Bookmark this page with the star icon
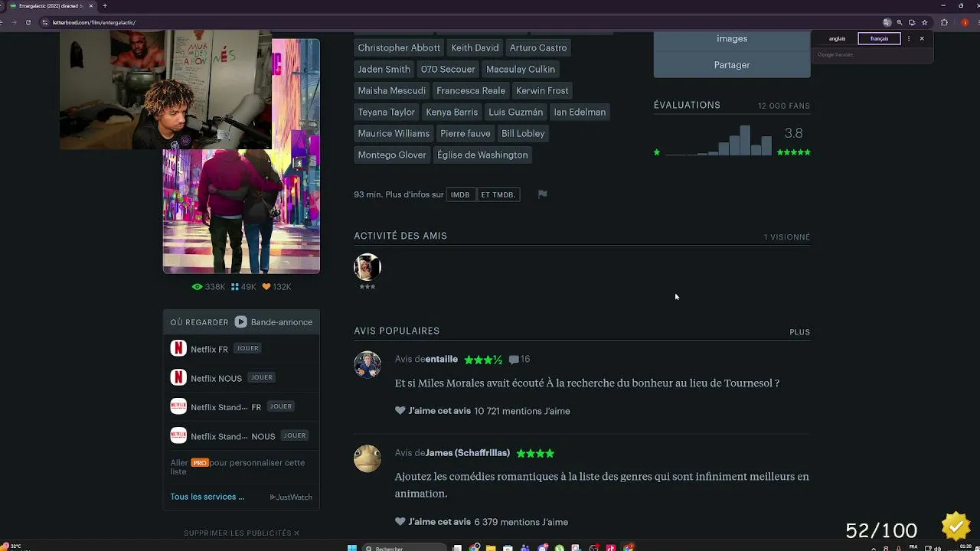The image size is (980, 551). [924, 22]
